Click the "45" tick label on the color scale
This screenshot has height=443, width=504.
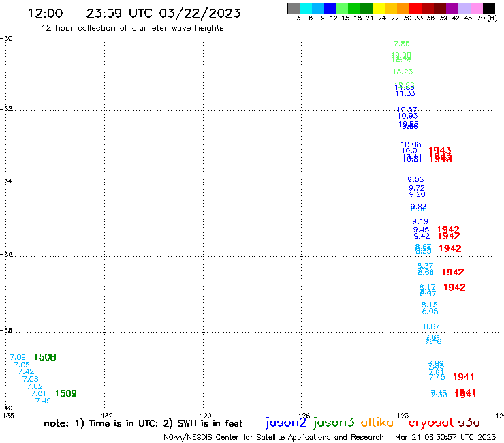pyautogui.click(x=468, y=18)
